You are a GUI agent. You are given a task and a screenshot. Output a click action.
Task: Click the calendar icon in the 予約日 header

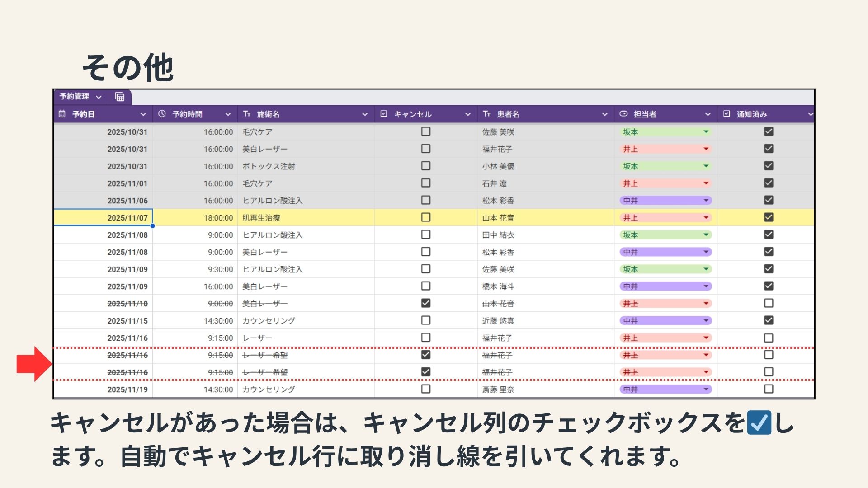(x=62, y=114)
